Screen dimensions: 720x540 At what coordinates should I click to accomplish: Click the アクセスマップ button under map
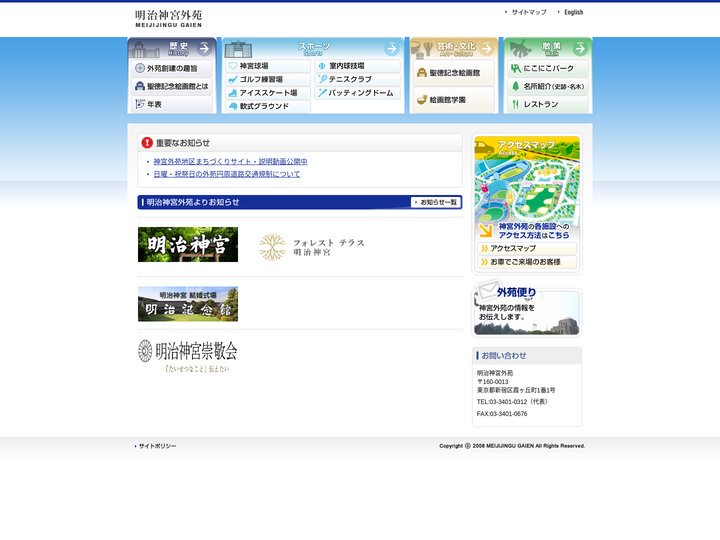click(x=527, y=248)
